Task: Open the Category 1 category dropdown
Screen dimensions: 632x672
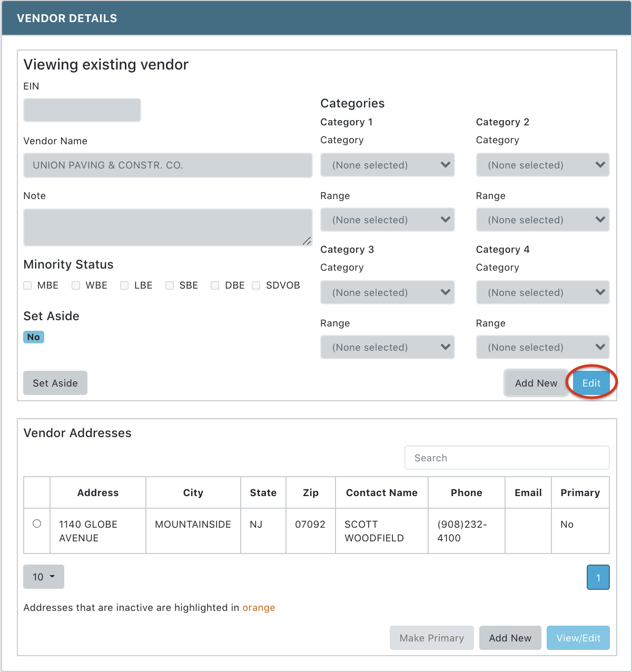Action: click(x=387, y=165)
